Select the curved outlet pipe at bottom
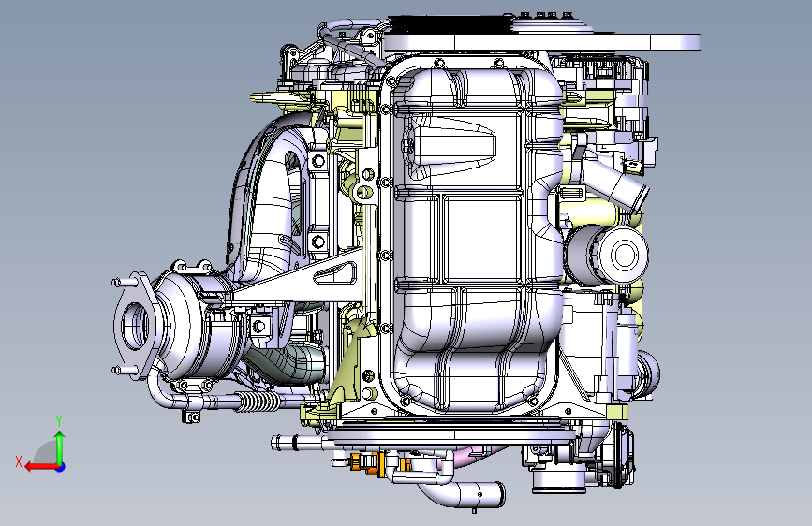 pyautogui.click(x=462, y=492)
